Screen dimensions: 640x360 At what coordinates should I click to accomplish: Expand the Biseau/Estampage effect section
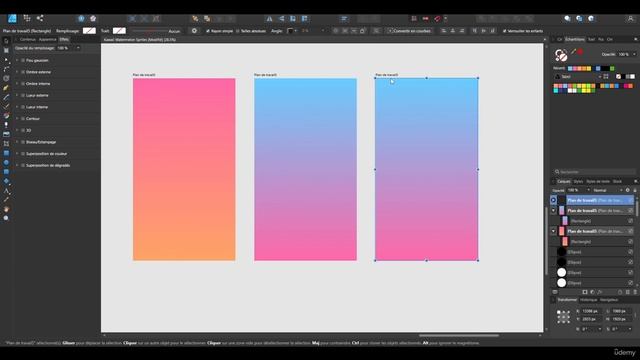click(x=17, y=142)
